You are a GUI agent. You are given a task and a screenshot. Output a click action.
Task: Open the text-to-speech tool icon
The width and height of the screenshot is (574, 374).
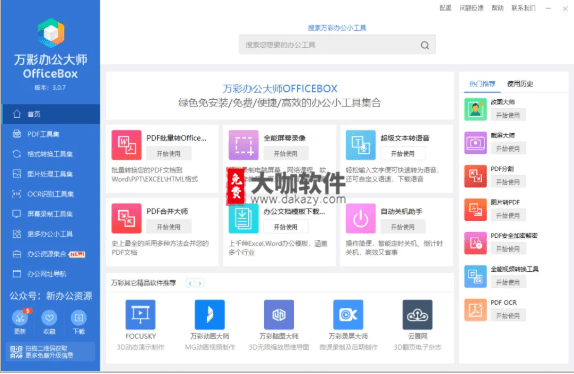point(361,145)
